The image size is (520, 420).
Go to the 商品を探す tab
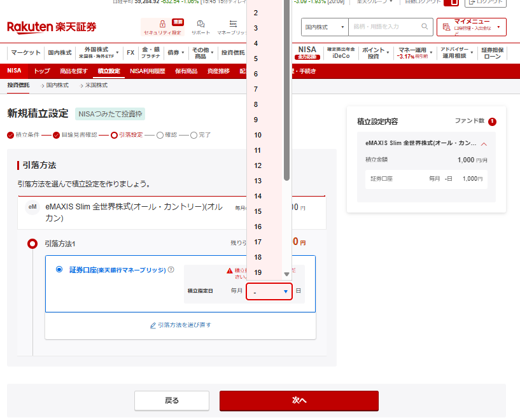pos(74,71)
